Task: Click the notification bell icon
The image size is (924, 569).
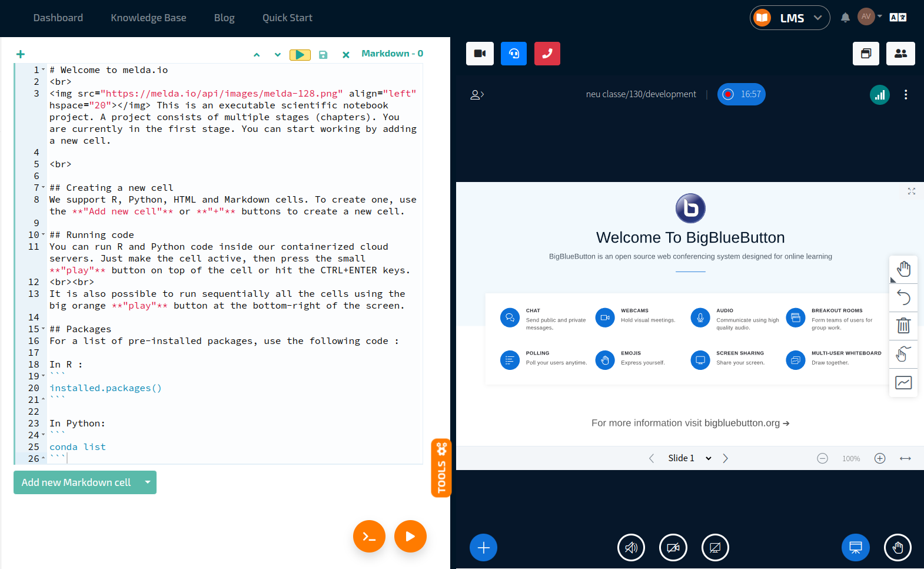Action: pos(845,18)
